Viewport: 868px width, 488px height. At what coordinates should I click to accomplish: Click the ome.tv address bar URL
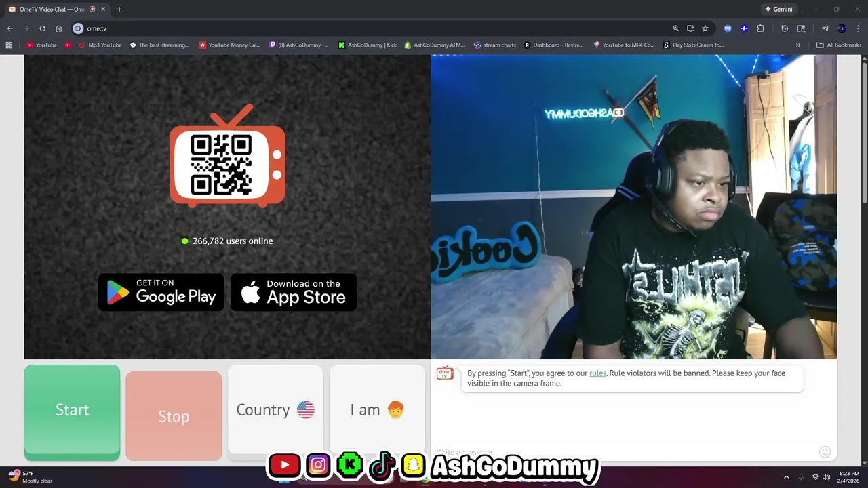[96, 28]
